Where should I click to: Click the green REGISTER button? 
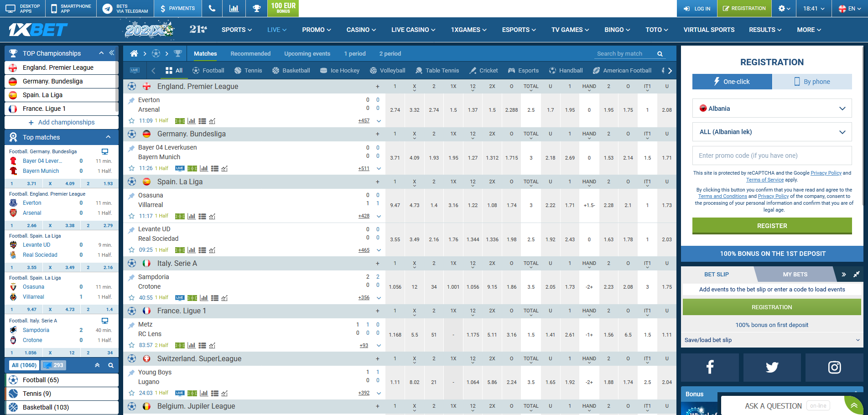tap(772, 226)
